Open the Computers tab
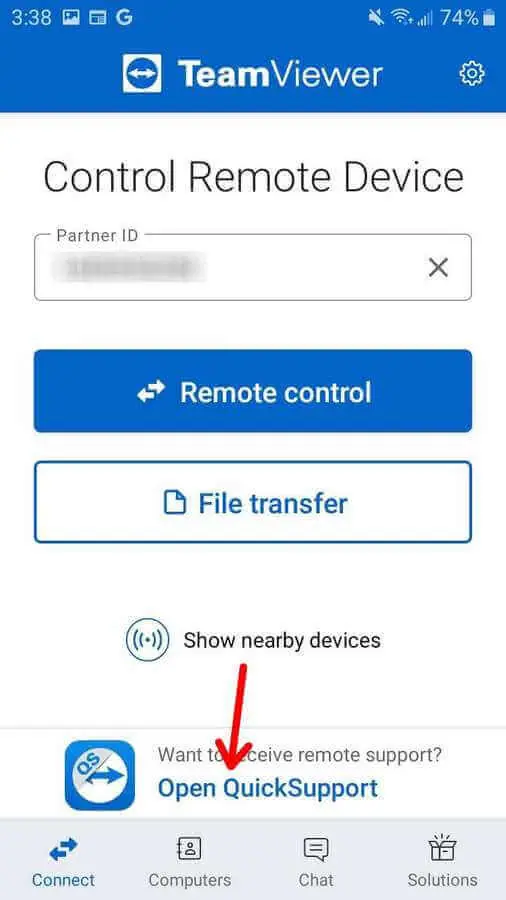This screenshot has height=900, width=506. click(x=190, y=859)
